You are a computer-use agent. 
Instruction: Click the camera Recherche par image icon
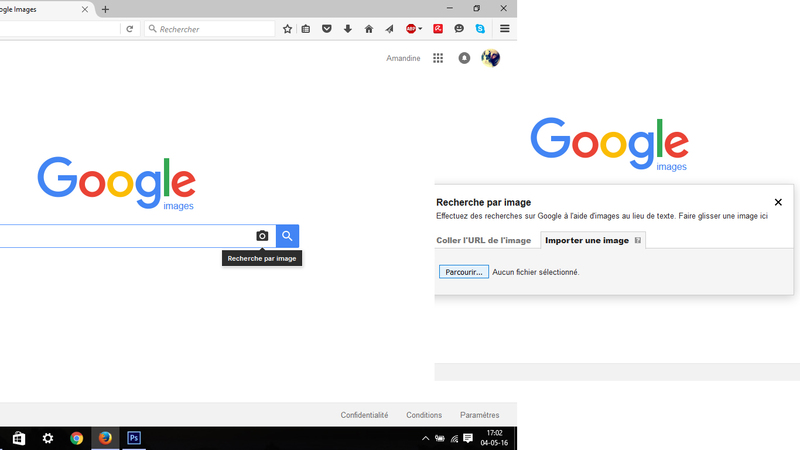262,236
